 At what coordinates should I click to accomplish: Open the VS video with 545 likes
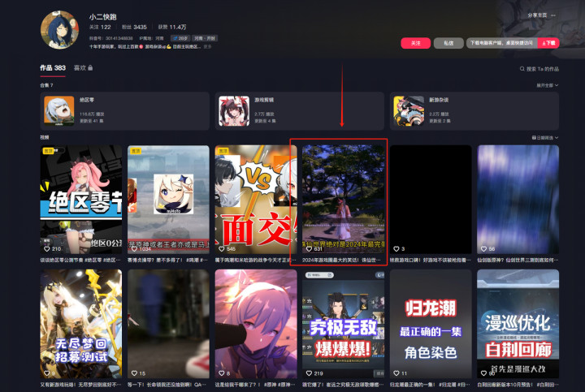tap(256, 200)
